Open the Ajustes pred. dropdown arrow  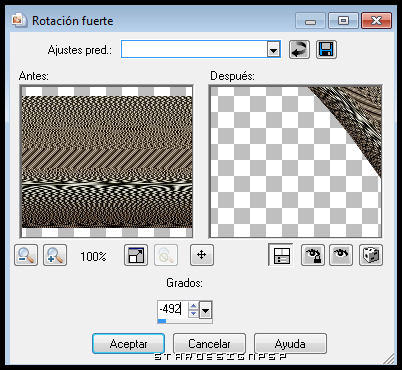tap(273, 50)
